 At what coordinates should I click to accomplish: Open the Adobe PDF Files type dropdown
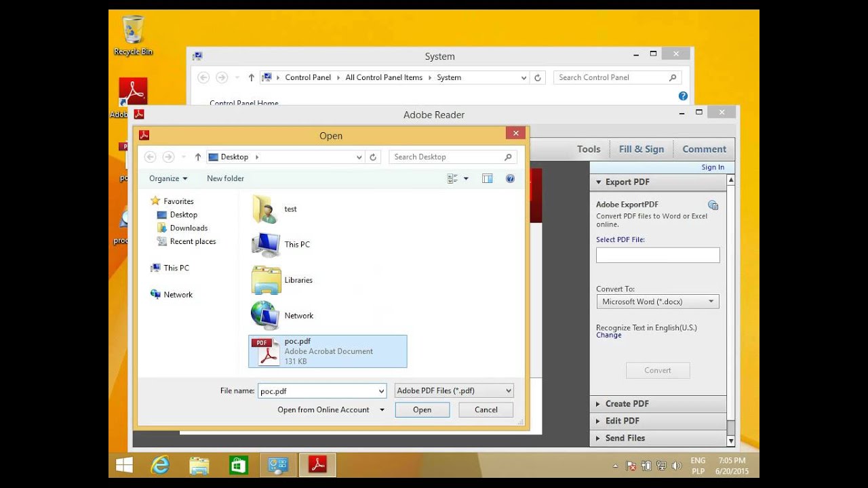click(509, 391)
